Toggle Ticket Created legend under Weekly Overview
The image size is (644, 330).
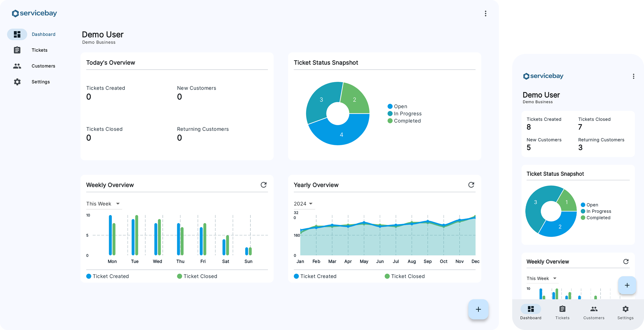(x=107, y=276)
